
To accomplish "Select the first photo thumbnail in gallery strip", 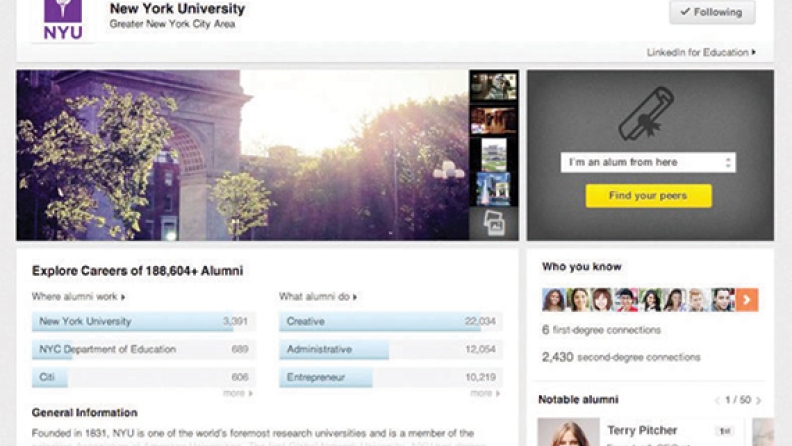I will [x=493, y=86].
